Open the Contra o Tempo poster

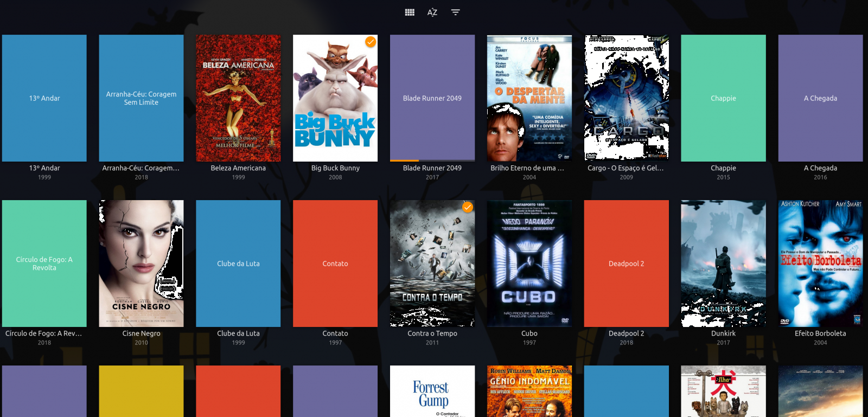pyautogui.click(x=432, y=264)
